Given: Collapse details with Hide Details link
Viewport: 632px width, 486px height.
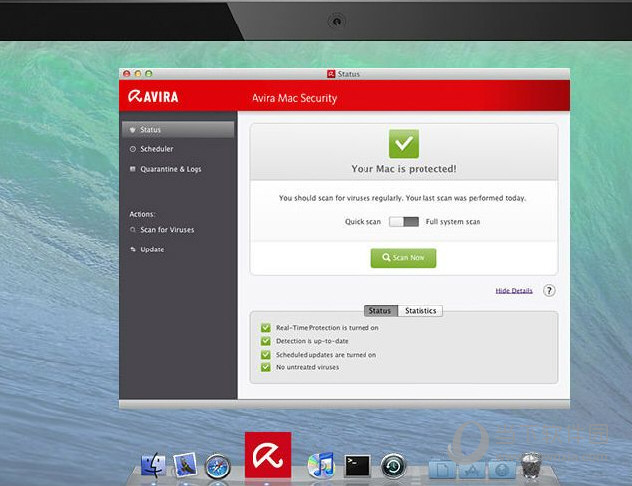Looking at the screenshot, I should (x=514, y=290).
